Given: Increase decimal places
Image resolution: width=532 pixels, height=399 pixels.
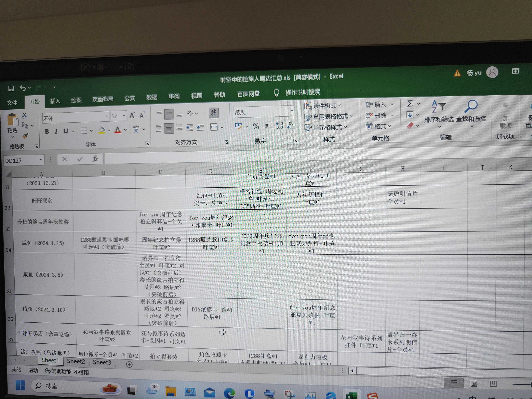Looking at the screenshot, I should [280, 126].
